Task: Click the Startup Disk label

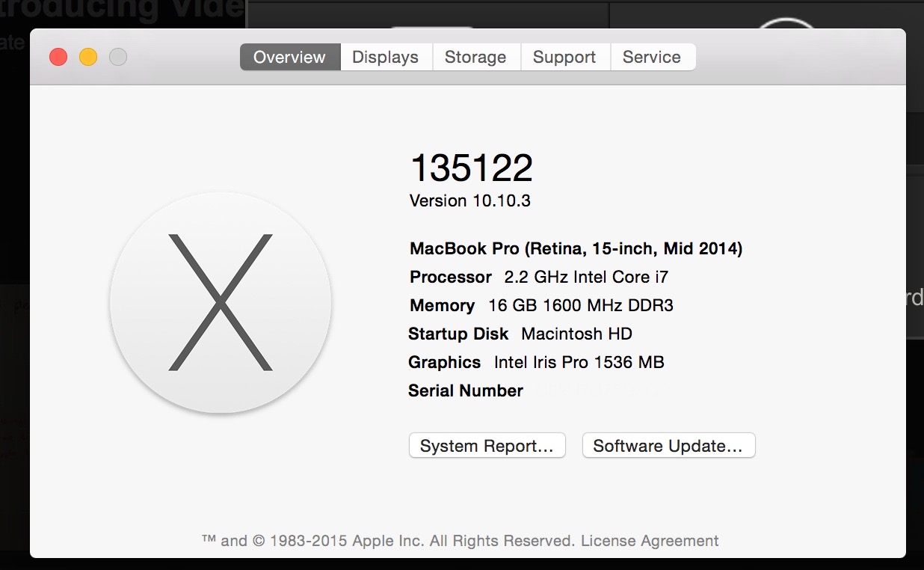Action: (x=458, y=334)
